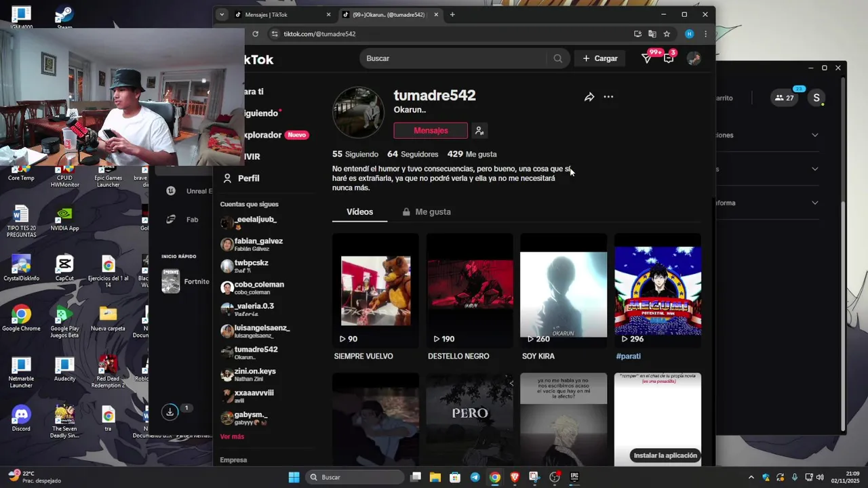Open TikTok activity paper-plane icon with 99+ badge

pos(647,59)
